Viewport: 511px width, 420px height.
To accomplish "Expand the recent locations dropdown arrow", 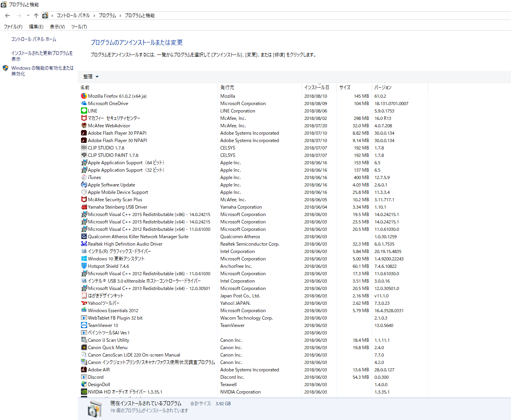I will (x=28, y=16).
